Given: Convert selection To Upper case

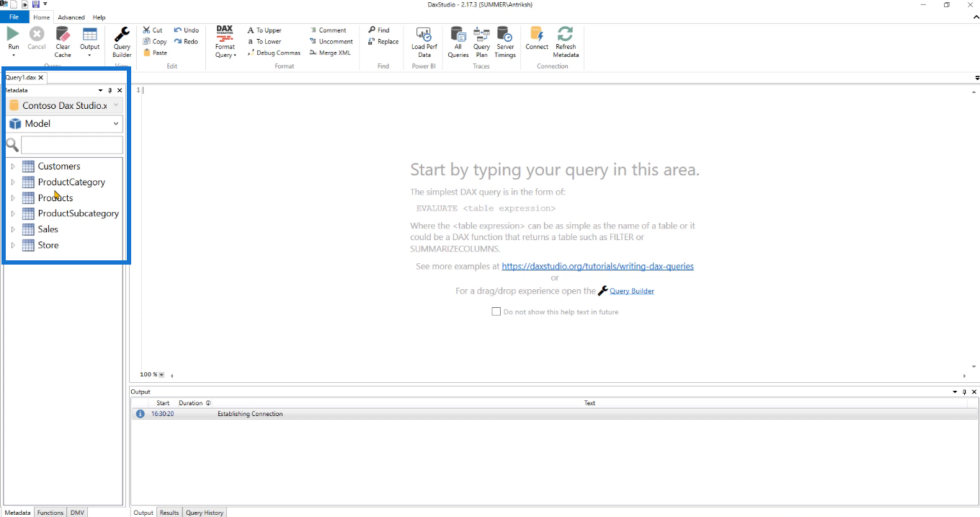Looking at the screenshot, I should (x=264, y=30).
